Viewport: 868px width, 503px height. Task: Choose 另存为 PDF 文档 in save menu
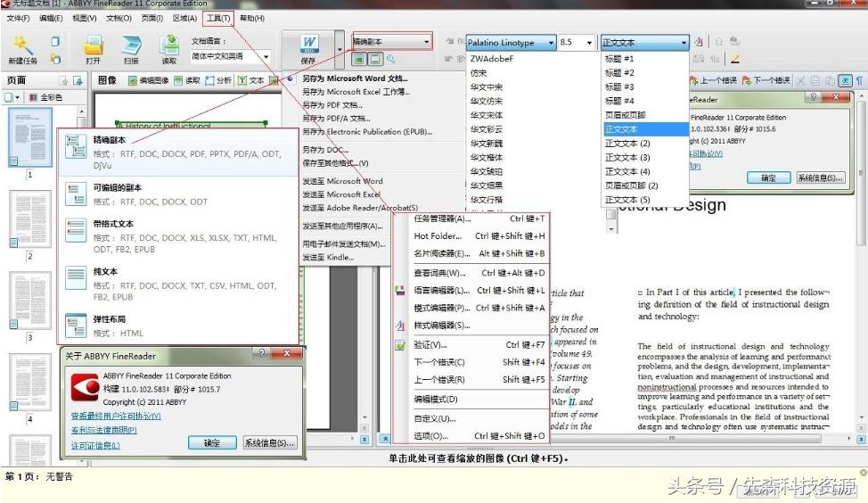(x=332, y=105)
